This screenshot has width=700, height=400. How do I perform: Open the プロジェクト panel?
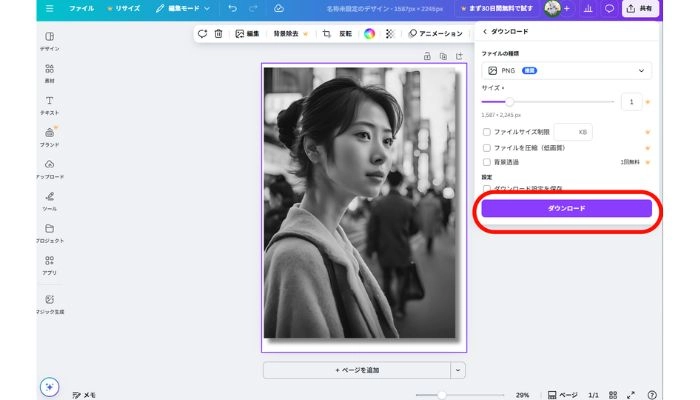click(50, 233)
